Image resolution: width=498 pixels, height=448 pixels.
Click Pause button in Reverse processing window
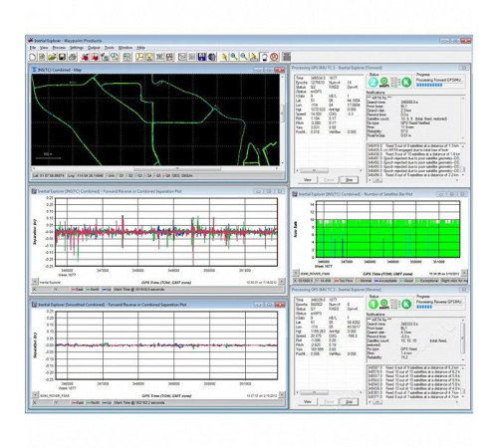coord(329,402)
